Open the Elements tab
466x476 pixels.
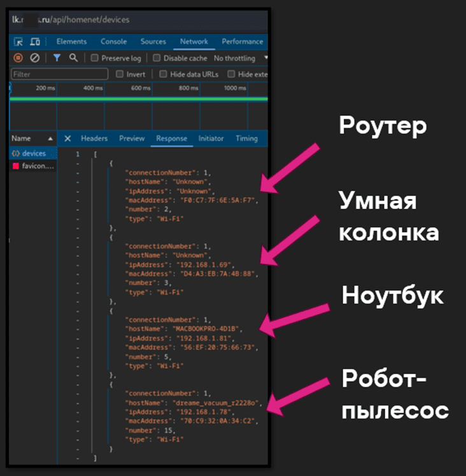(71, 42)
